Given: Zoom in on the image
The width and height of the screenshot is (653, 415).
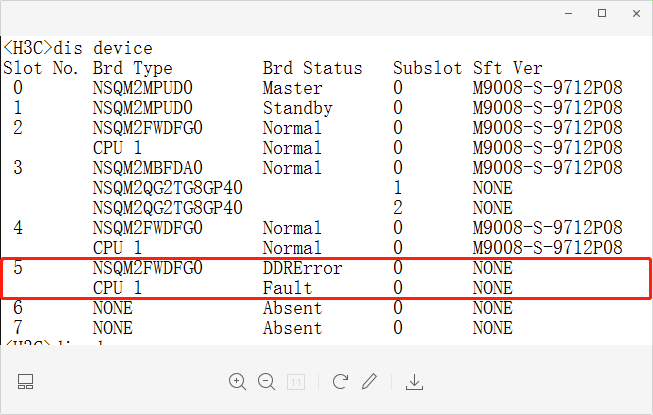Looking at the screenshot, I should pyautogui.click(x=237, y=381).
